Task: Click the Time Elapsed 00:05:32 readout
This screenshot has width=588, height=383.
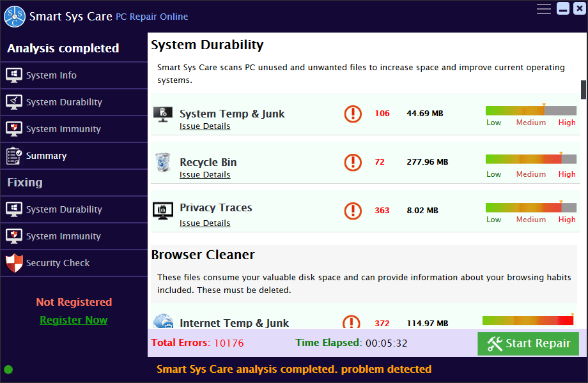Action: coord(351,343)
